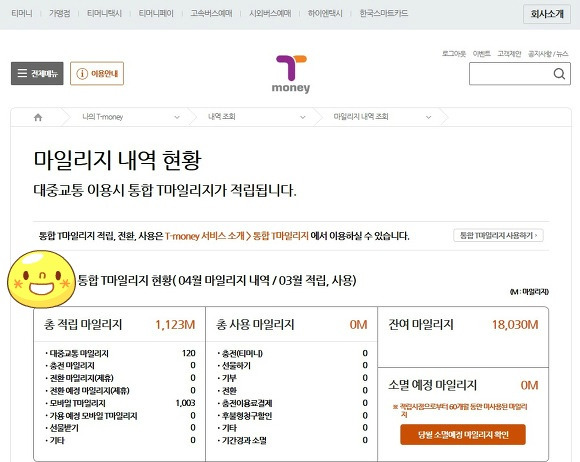Open 티머니페이 top navigation link
580x462 pixels.
(156, 13)
